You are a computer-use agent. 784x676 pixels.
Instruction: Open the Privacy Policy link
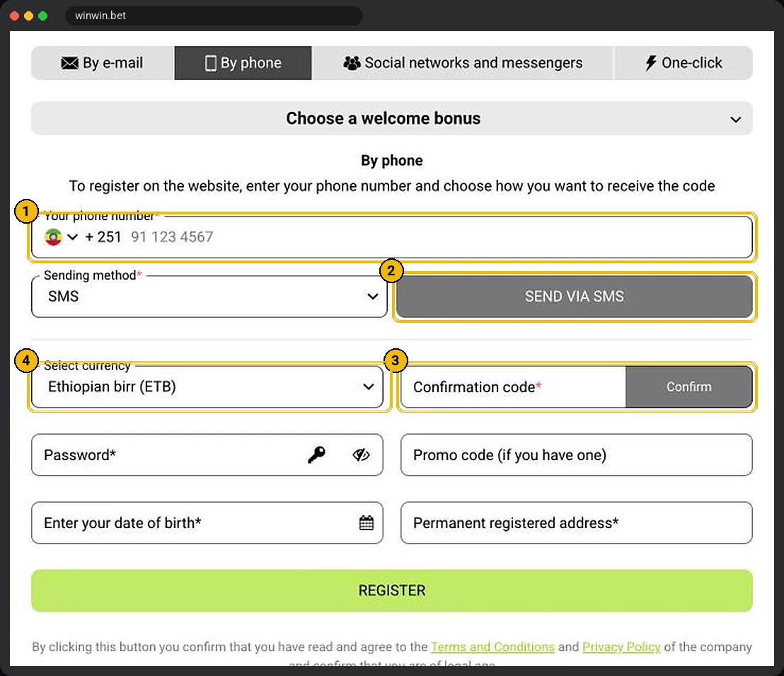tap(621, 647)
